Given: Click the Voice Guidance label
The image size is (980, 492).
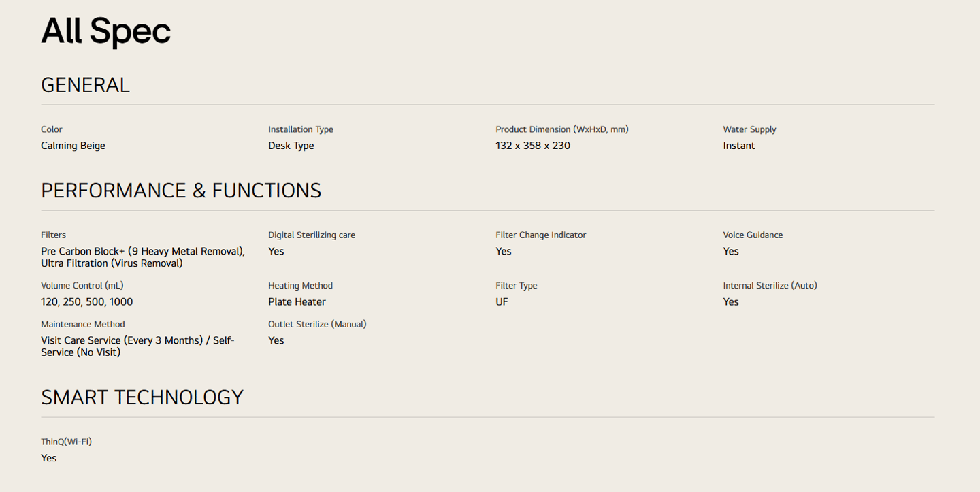Looking at the screenshot, I should pos(752,235).
